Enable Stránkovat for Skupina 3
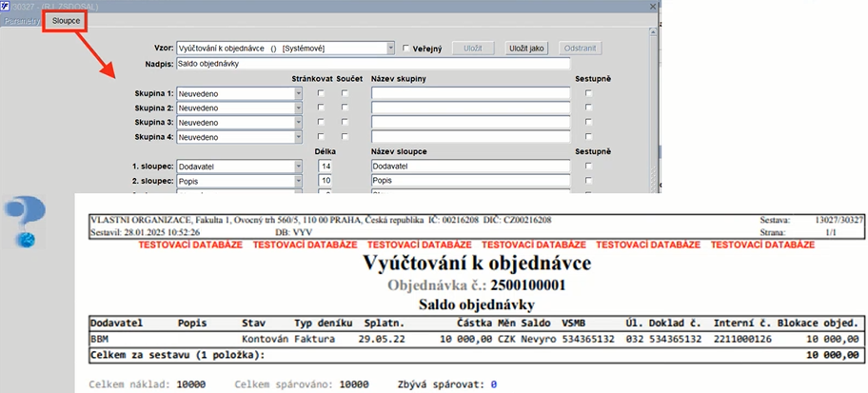 tap(321, 123)
